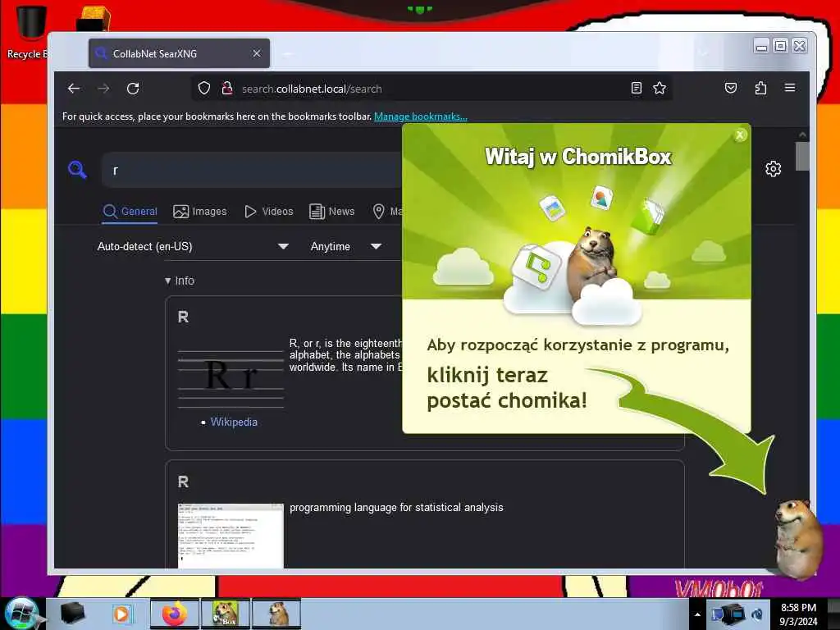Image resolution: width=840 pixels, height=630 pixels.
Task: Click the first R infobox heading
Action: click(183, 317)
